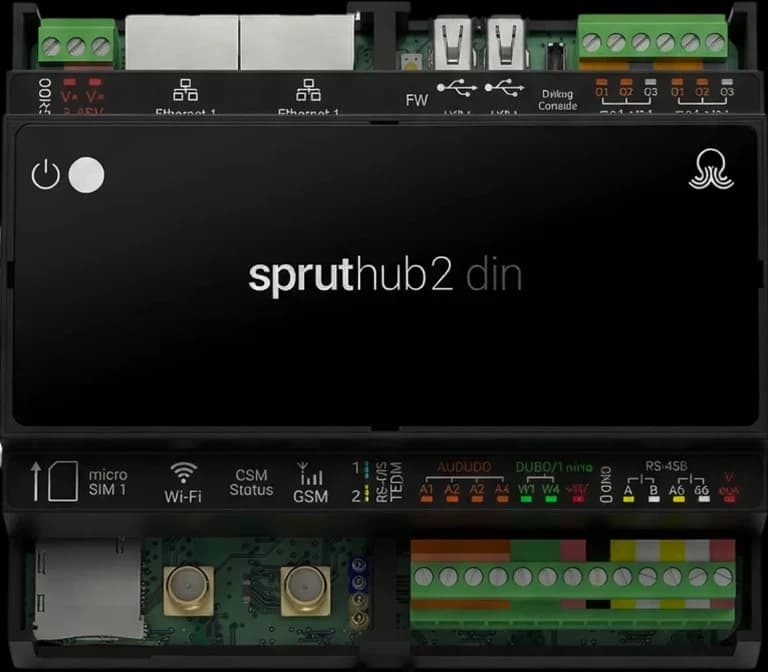The image size is (768, 672).
Task: Push the small FW tact button
Action: point(411,62)
